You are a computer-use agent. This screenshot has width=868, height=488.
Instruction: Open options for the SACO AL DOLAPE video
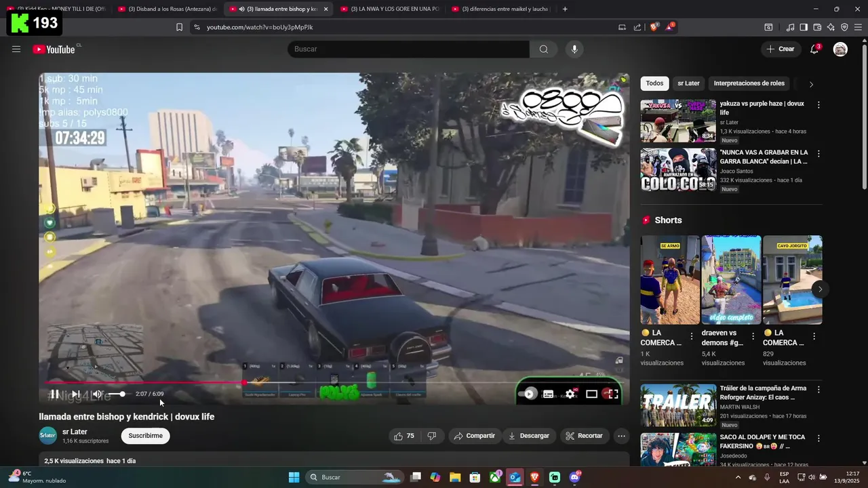coord(818,439)
